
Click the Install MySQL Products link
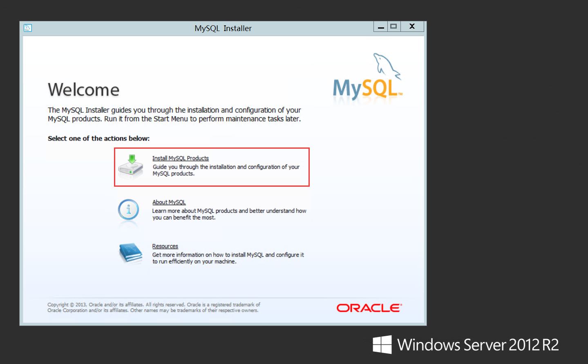coord(180,158)
